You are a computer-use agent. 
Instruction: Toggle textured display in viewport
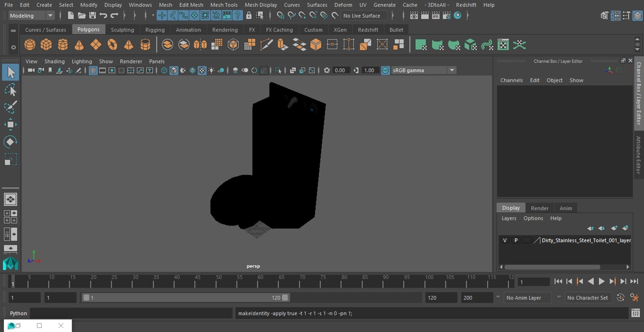(202, 70)
